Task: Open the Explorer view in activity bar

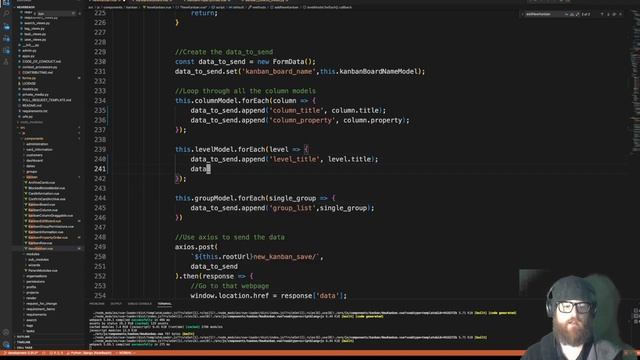Action: tap(7, 3)
